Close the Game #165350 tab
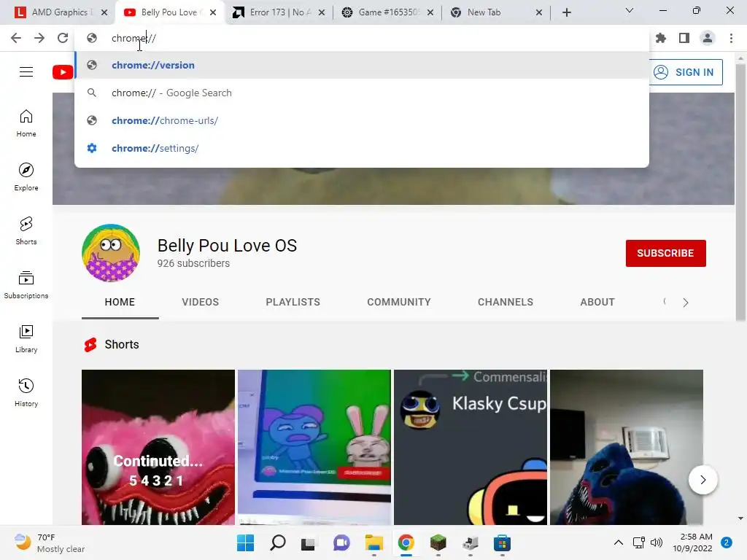The width and height of the screenshot is (747, 560). (x=430, y=12)
